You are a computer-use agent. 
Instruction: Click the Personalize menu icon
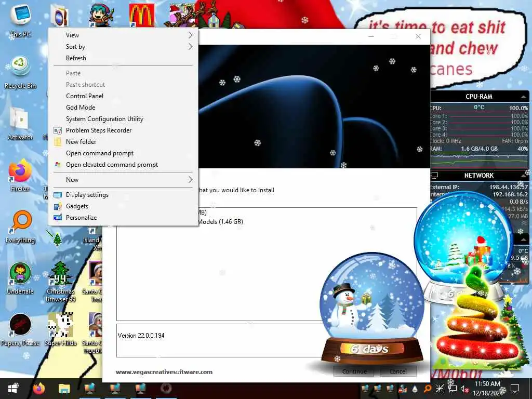[58, 218]
